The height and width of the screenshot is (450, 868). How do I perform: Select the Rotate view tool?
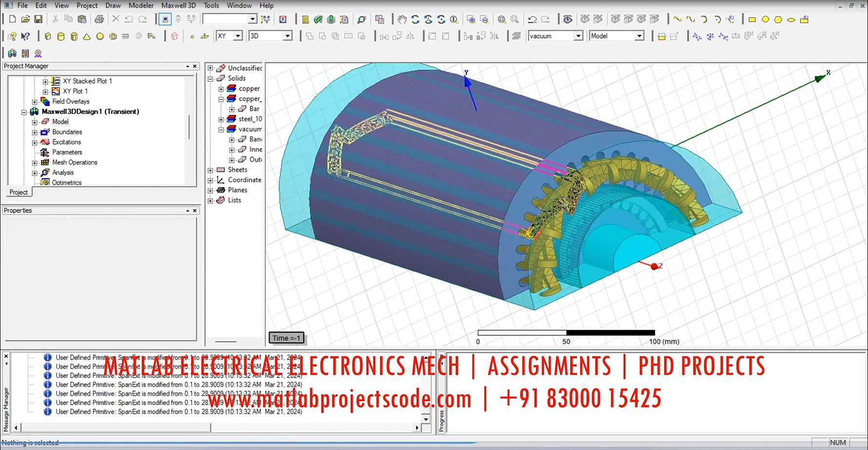click(415, 19)
